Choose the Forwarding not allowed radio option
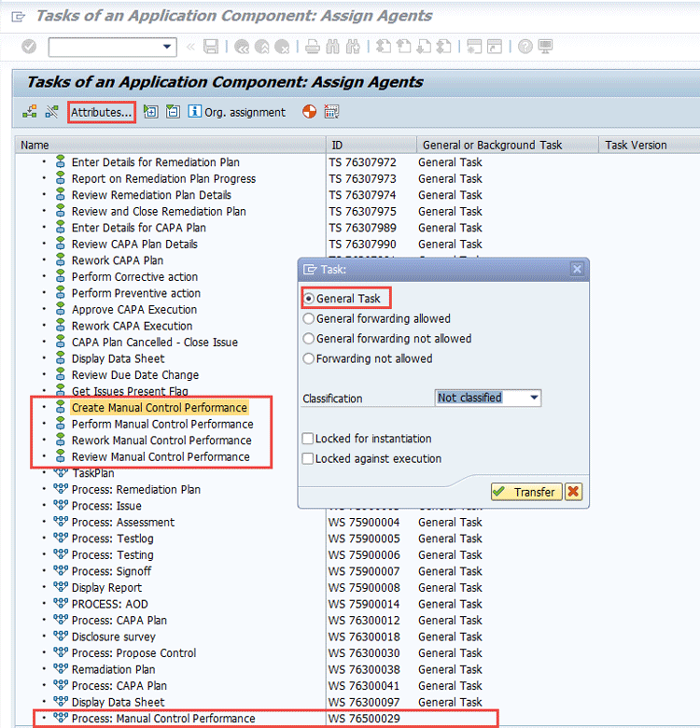 pyautogui.click(x=310, y=358)
